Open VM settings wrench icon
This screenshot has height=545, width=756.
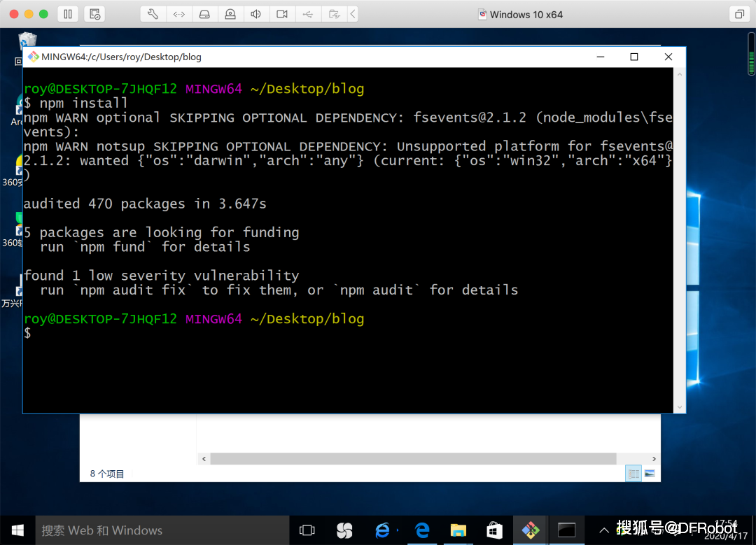[x=153, y=14]
